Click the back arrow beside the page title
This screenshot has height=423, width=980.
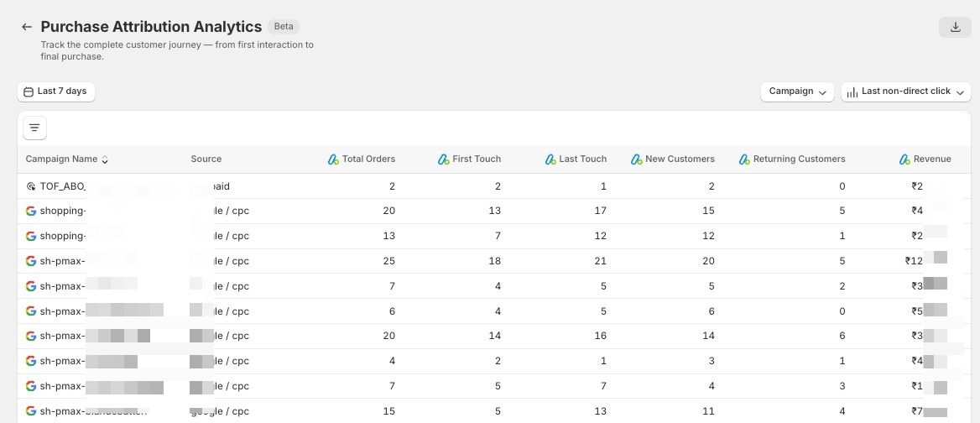pos(27,27)
